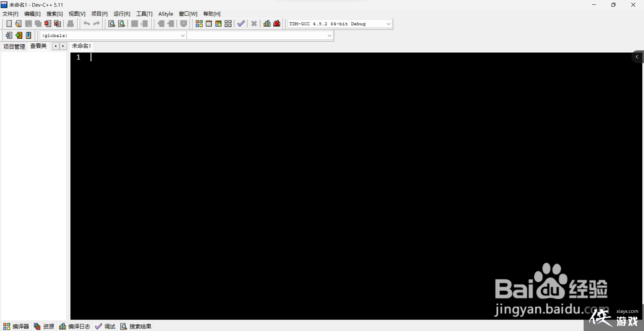Click the Close file toolbar icon

(48, 23)
